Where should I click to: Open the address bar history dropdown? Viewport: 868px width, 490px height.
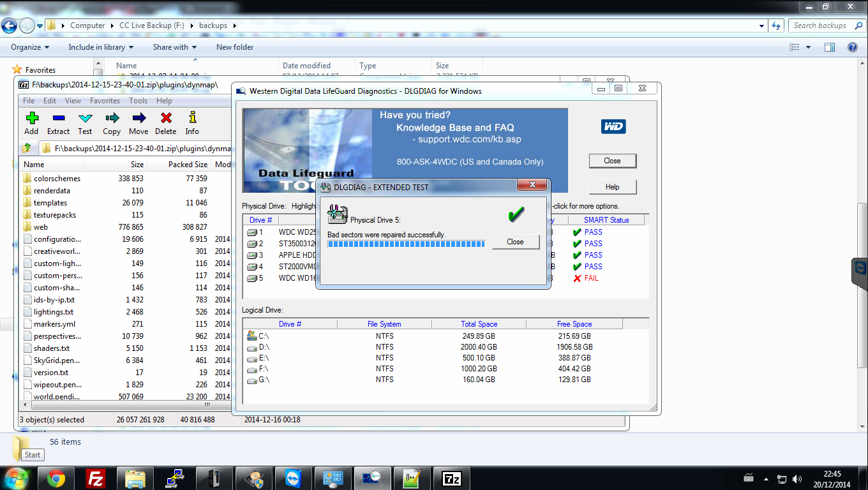(x=762, y=26)
